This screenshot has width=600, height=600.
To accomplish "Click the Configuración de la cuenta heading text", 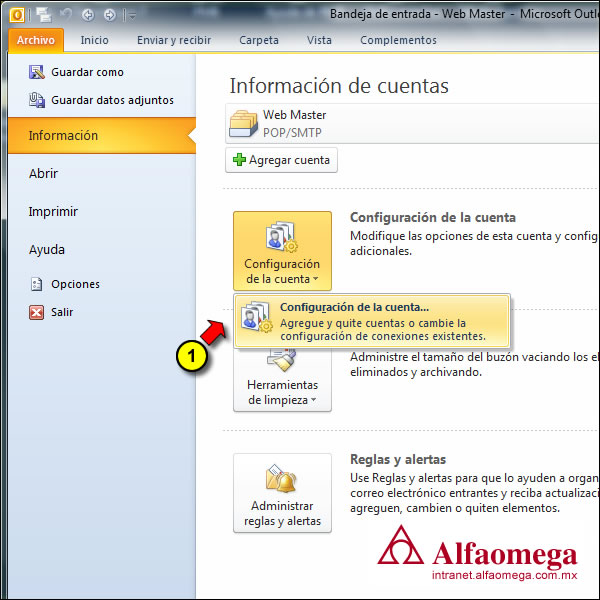I will click(433, 217).
